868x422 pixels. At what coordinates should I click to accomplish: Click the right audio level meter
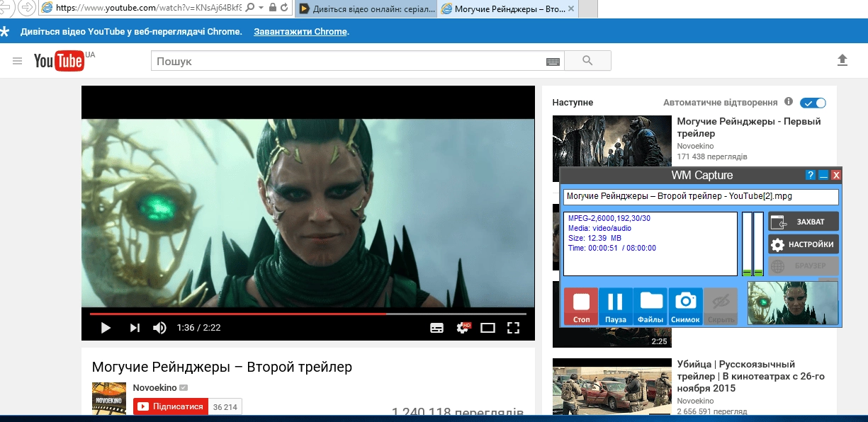(758, 244)
